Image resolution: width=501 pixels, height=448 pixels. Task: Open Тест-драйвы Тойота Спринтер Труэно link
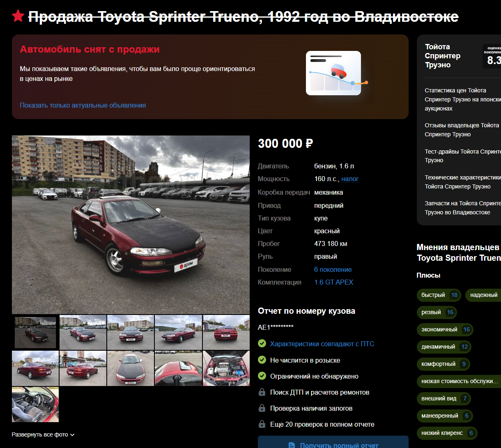coord(463,156)
